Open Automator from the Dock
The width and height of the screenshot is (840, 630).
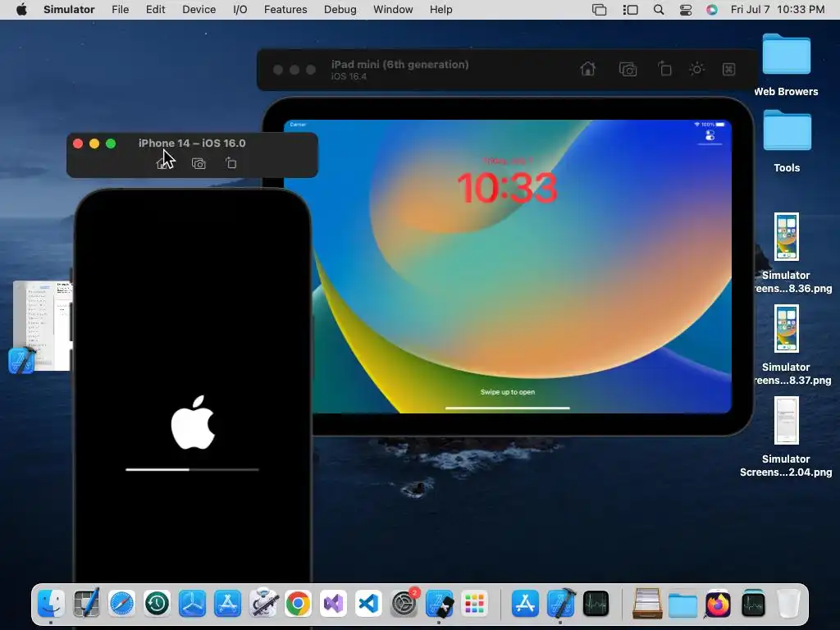click(263, 604)
